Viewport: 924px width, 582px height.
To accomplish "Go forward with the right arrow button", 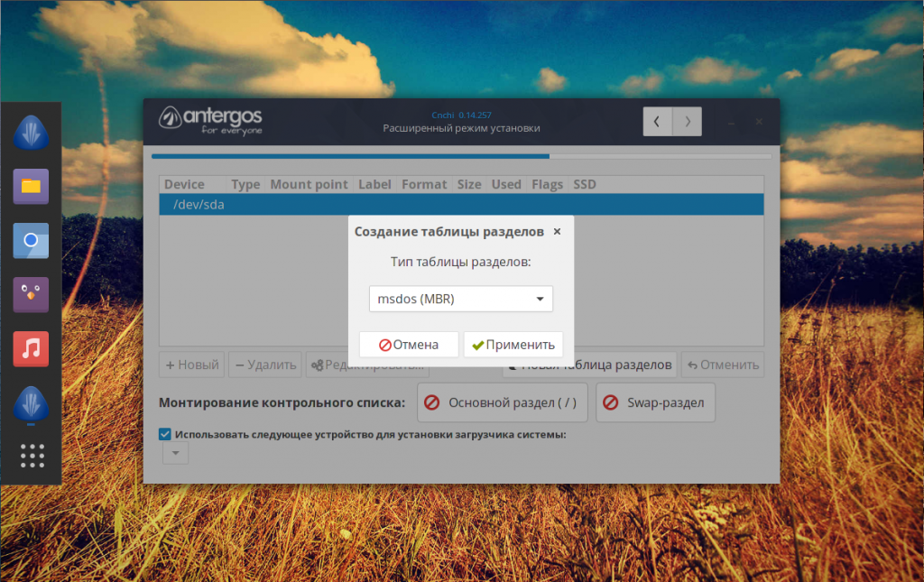I will (687, 122).
